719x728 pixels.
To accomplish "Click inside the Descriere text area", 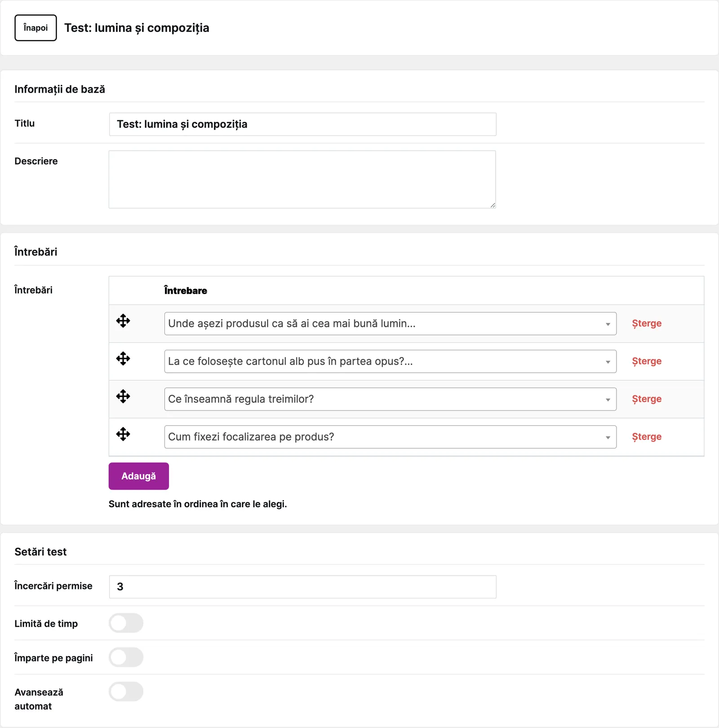I will point(302,179).
